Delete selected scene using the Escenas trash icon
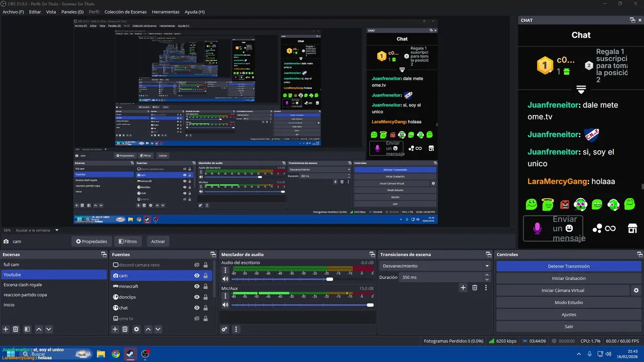Image resolution: width=644 pixels, height=362 pixels. click(x=16, y=329)
